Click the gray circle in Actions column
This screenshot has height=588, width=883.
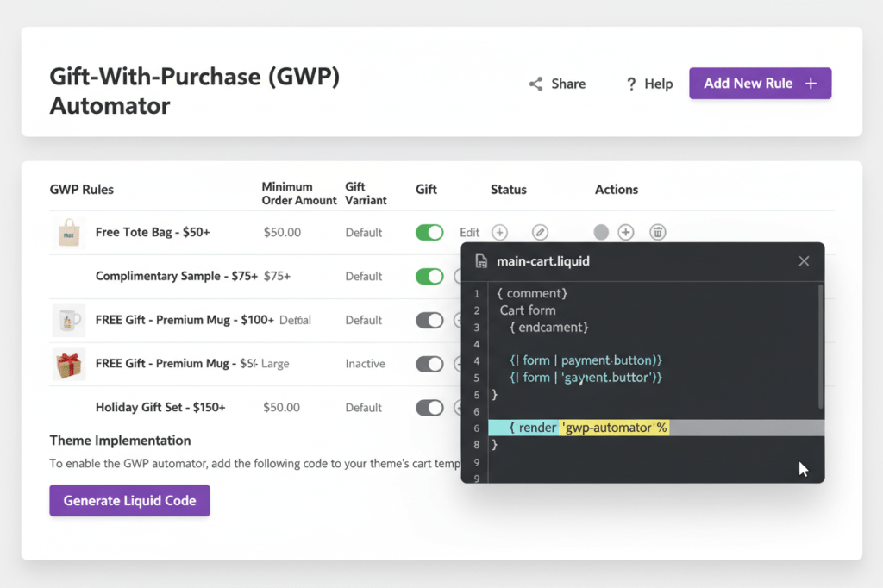click(601, 232)
